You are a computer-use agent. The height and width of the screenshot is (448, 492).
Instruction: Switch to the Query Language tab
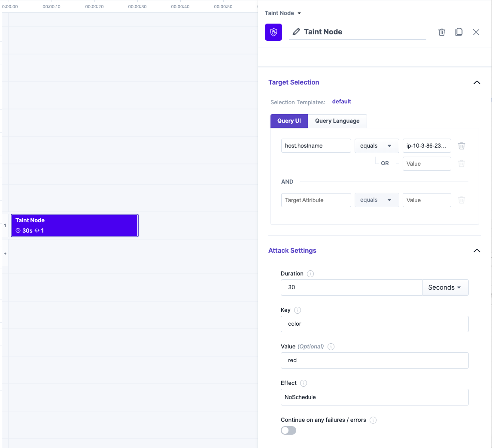337,121
